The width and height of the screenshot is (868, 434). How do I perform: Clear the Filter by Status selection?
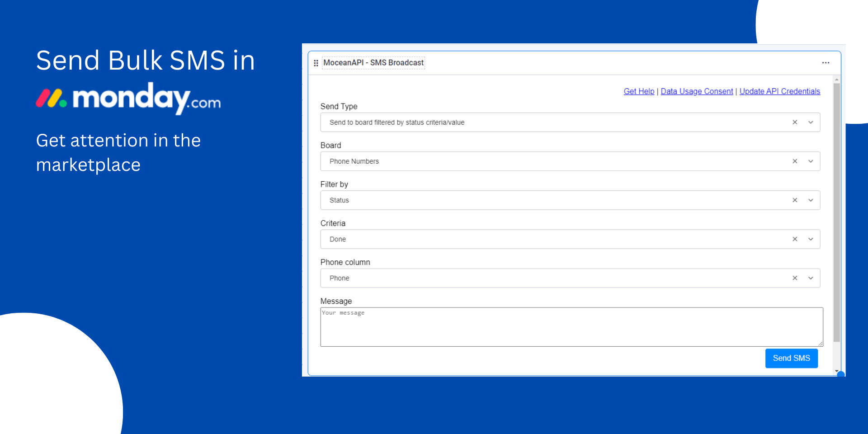pos(795,200)
